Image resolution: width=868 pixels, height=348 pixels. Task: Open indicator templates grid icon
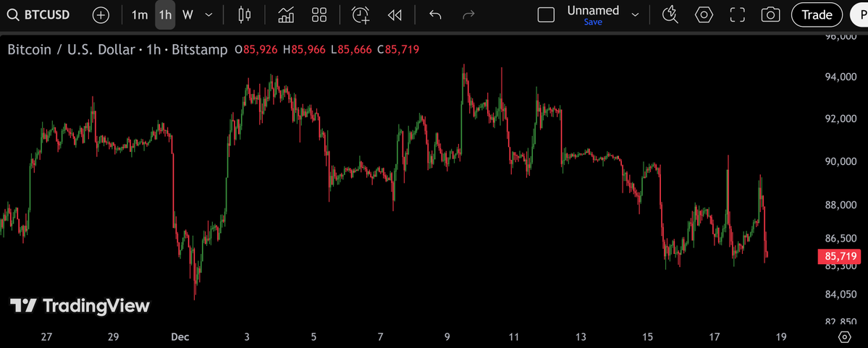click(x=319, y=15)
